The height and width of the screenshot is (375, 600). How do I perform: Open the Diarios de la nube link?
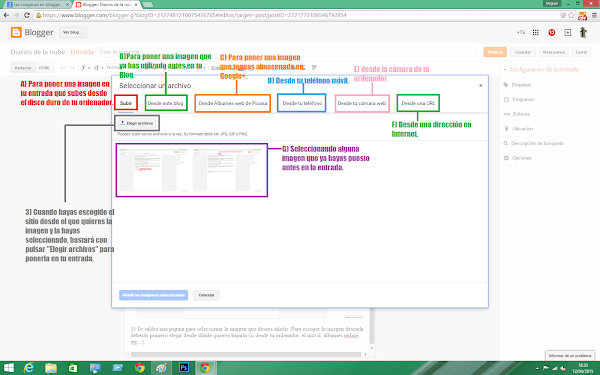tap(38, 52)
